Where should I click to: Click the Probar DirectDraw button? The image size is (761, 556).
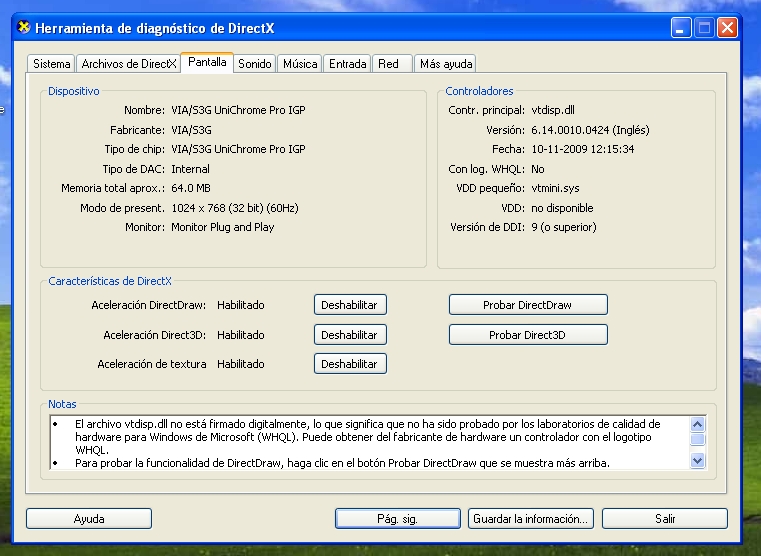click(x=528, y=305)
